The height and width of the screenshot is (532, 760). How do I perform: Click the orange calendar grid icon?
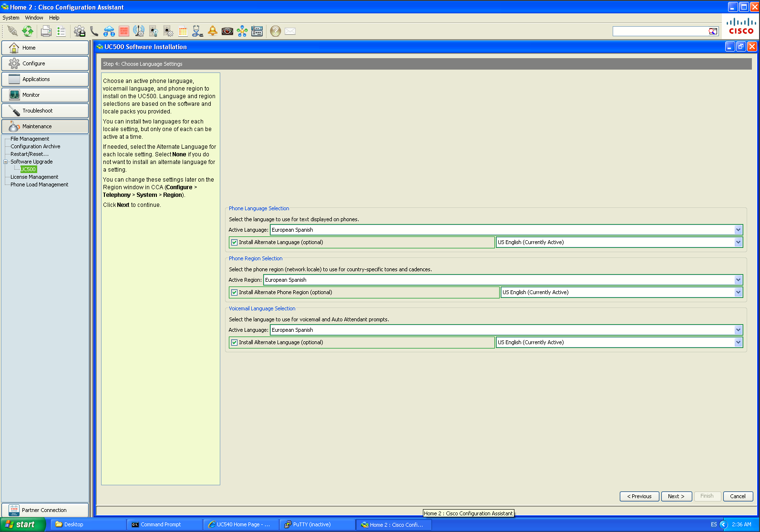[x=183, y=31]
